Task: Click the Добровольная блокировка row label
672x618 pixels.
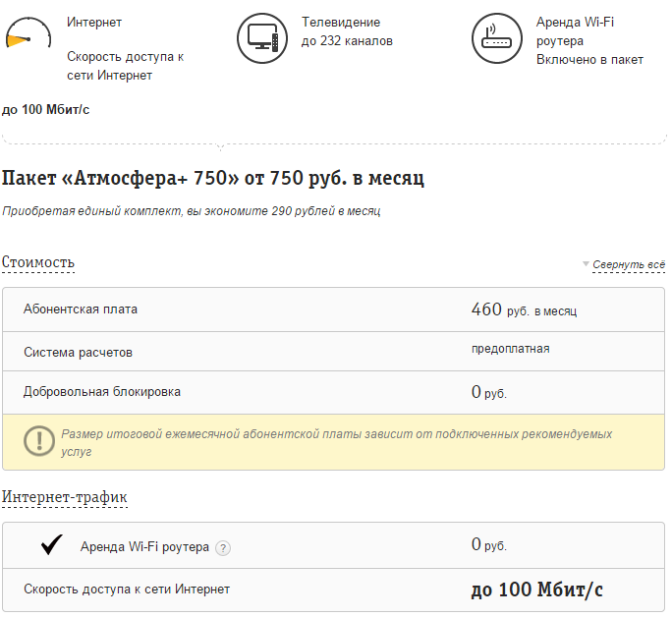Action: pyautogui.click(x=102, y=392)
